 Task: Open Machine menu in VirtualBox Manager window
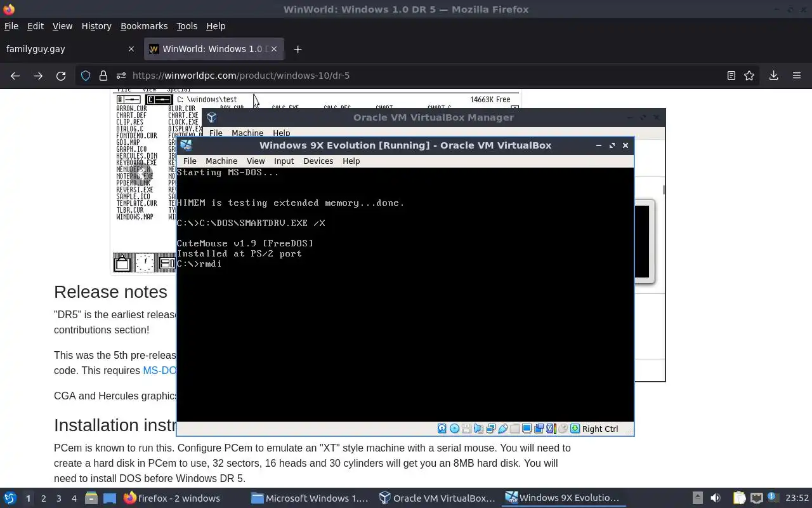coord(247,133)
